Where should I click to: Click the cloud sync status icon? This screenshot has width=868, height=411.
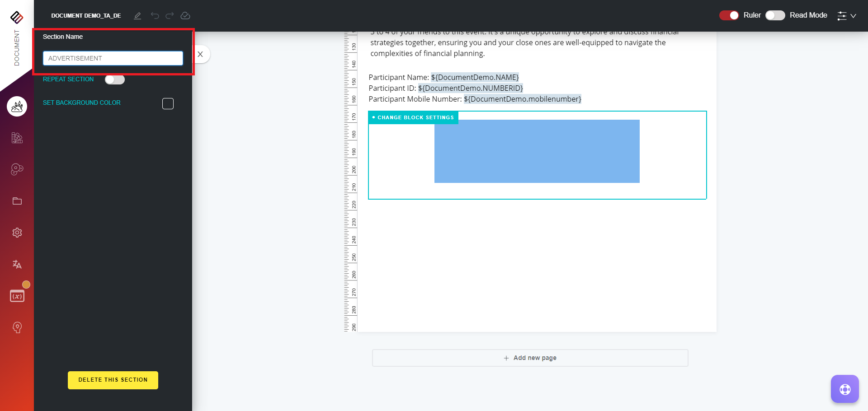click(185, 15)
